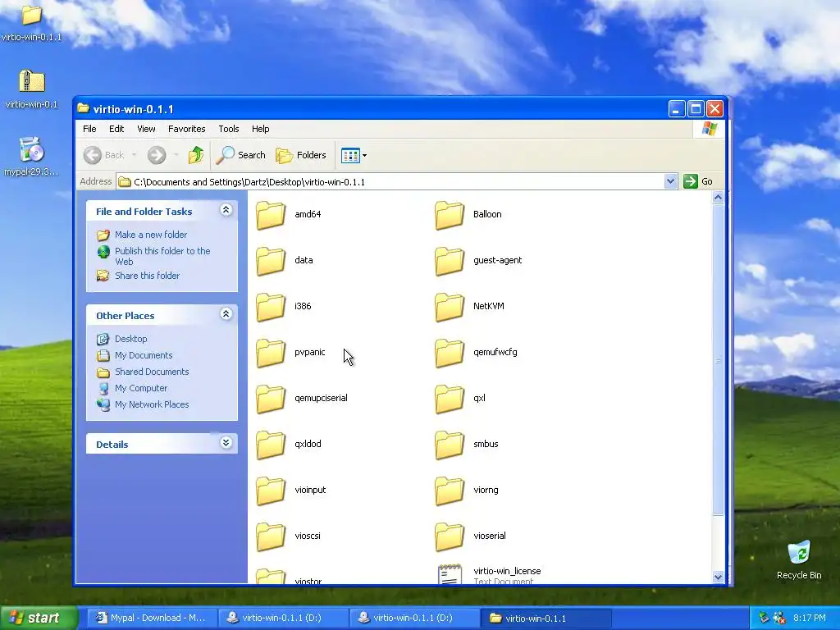Select the qxldod folder icon
The image size is (840, 630).
pyautogui.click(x=271, y=445)
